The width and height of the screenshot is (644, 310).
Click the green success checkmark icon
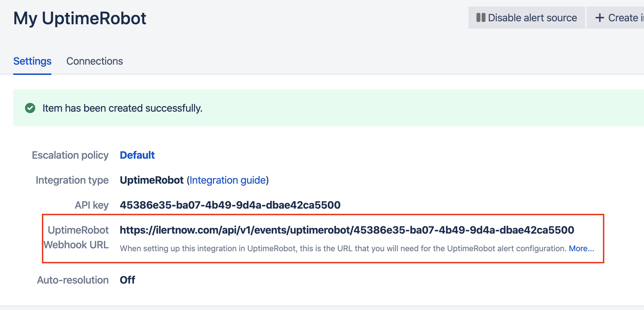(x=30, y=108)
